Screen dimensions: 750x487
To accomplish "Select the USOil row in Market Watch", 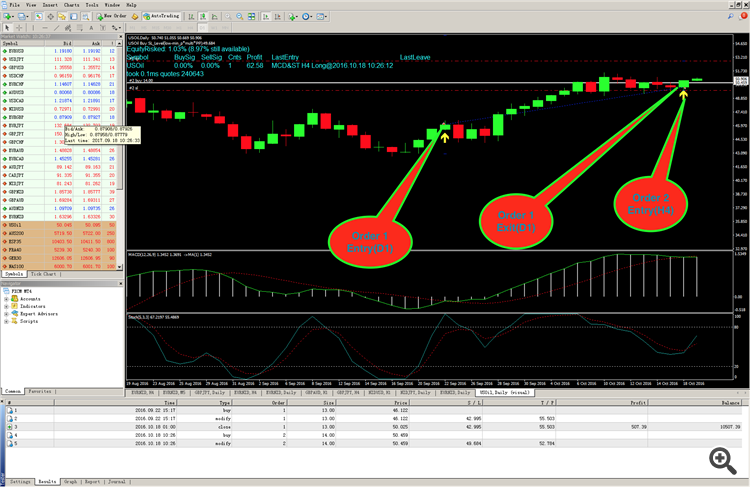I will 59,225.
